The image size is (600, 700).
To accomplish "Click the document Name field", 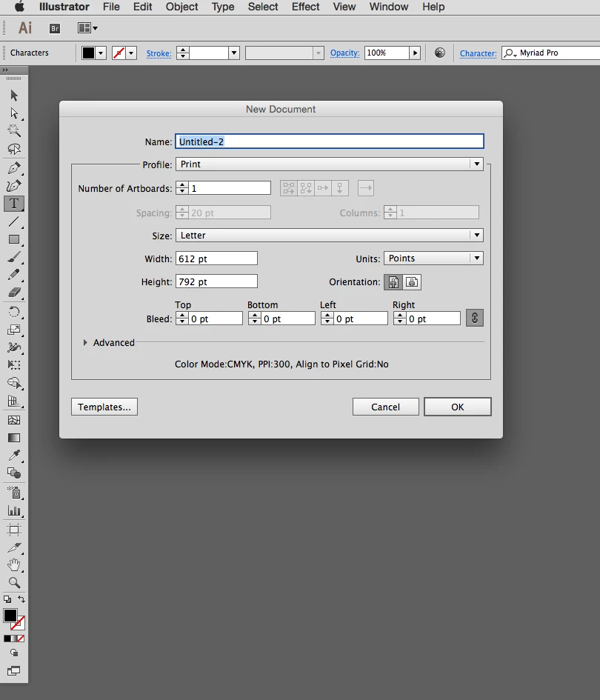I will coord(330,141).
